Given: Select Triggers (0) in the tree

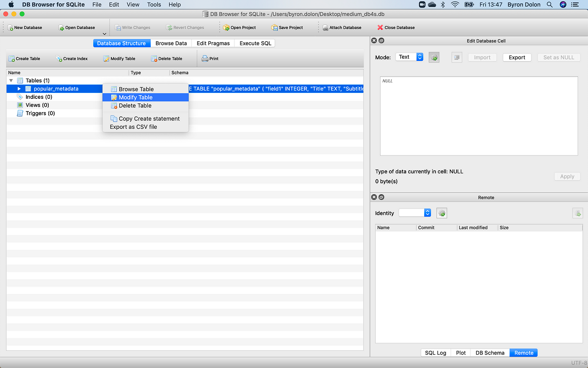Looking at the screenshot, I should [40, 114].
